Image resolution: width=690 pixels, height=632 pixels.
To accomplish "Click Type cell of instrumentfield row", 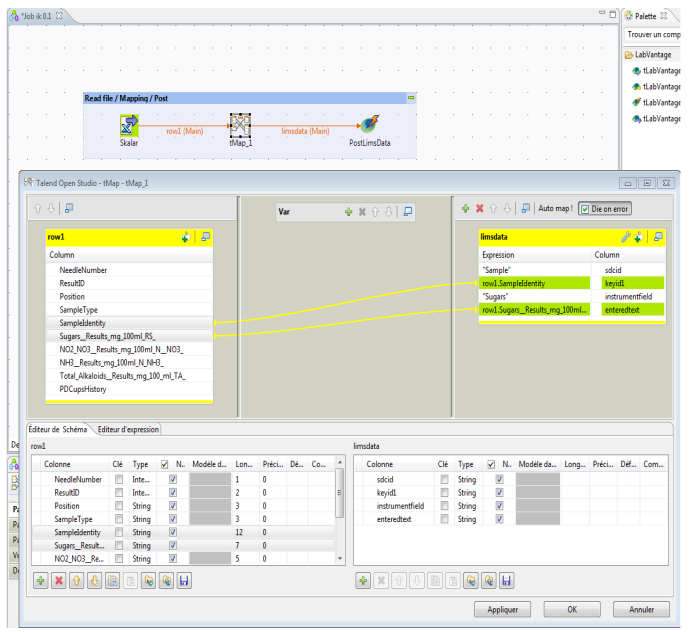I will [467, 506].
